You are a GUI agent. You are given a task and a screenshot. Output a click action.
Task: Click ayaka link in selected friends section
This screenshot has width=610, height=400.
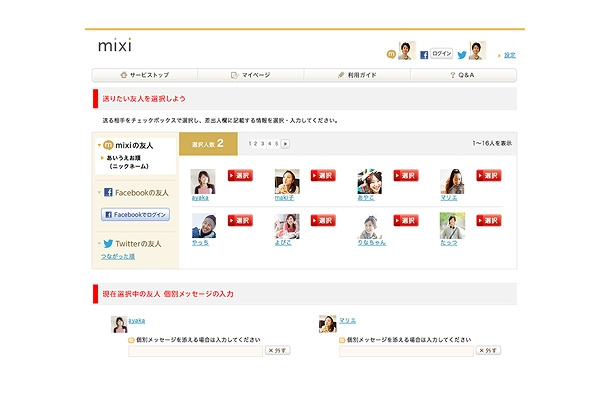137,321
